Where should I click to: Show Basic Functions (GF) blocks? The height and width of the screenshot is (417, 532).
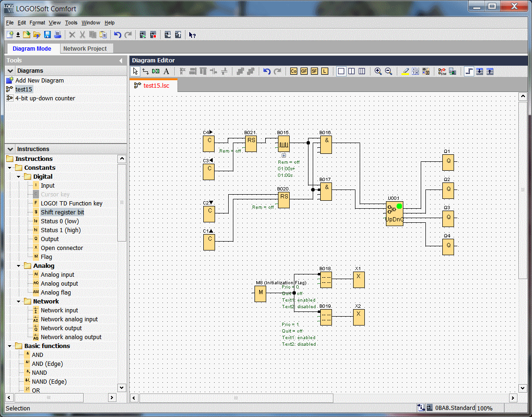click(304, 71)
